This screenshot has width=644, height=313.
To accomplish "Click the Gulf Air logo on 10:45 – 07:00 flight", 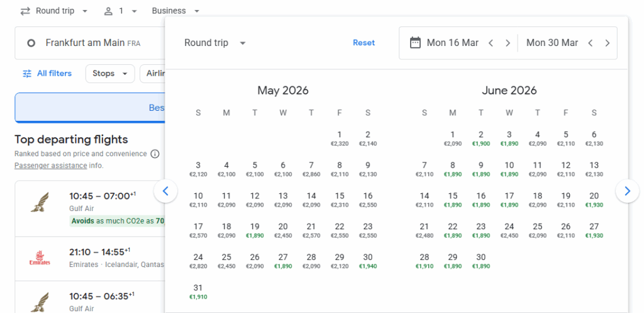I will 40,202.
